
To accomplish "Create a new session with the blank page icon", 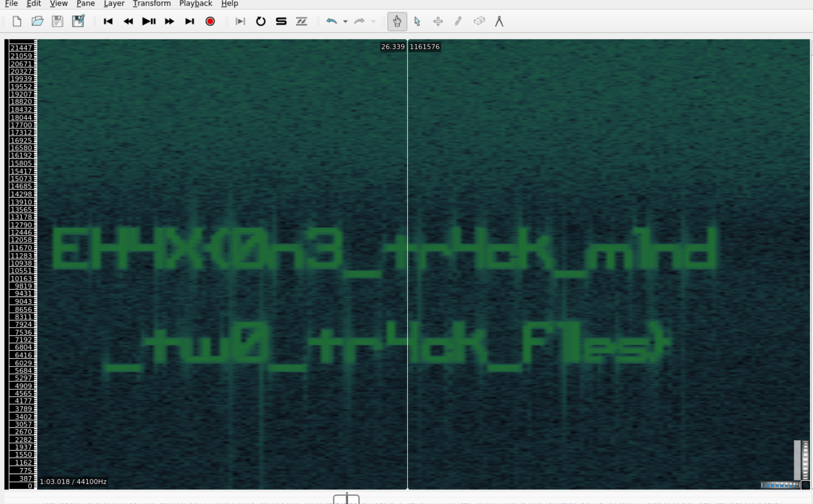I will point(17,22).
